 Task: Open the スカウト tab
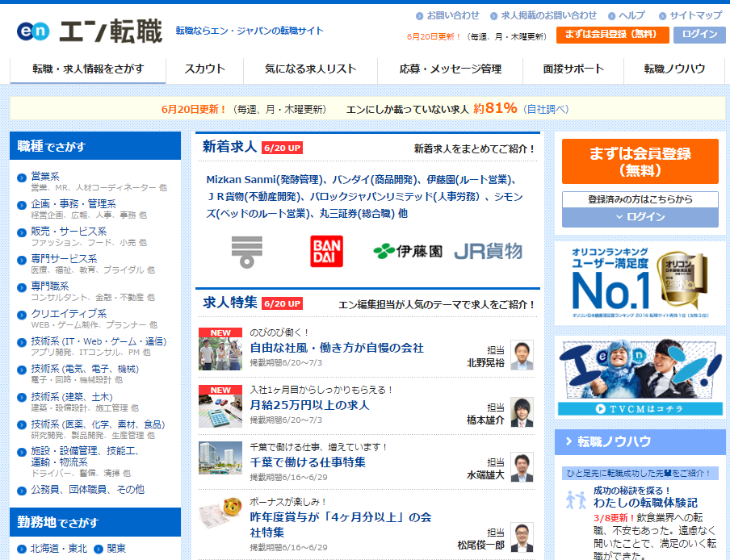click(x=205, y=69)
